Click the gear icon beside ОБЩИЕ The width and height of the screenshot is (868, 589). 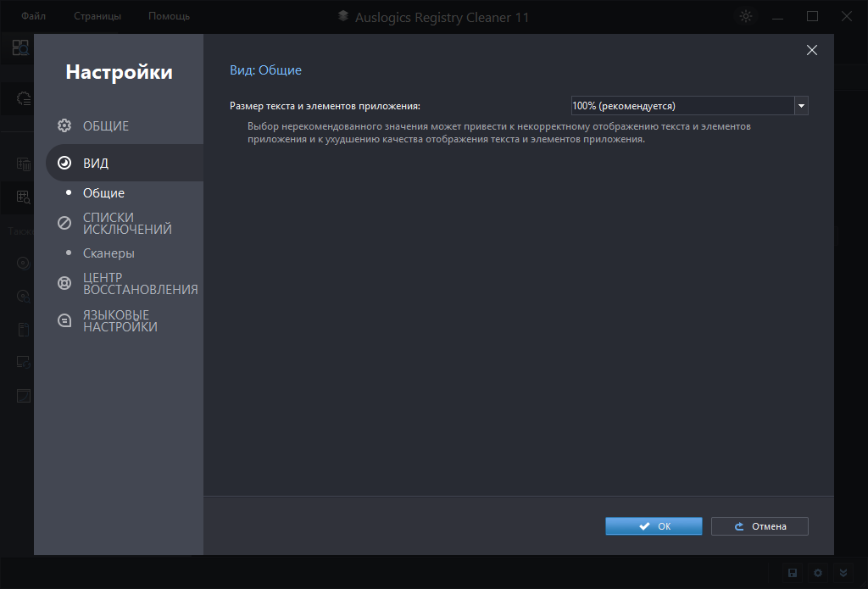[x=64, y=126]
